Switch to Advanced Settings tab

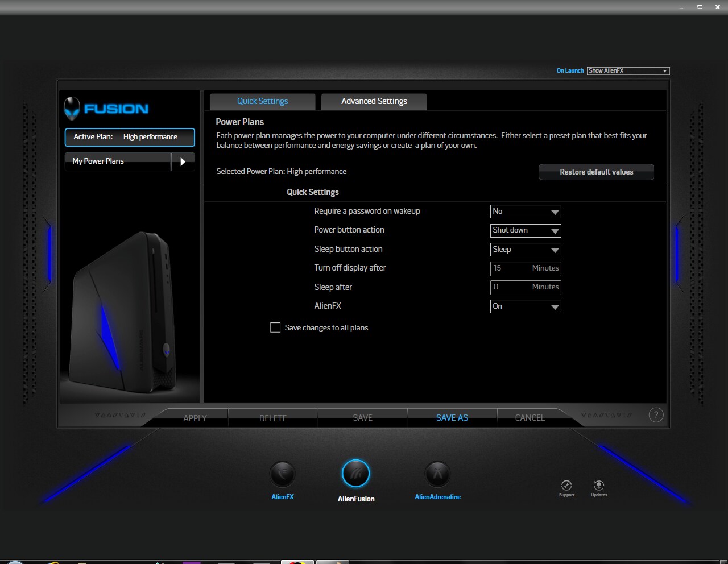click(x=374, y=101)
